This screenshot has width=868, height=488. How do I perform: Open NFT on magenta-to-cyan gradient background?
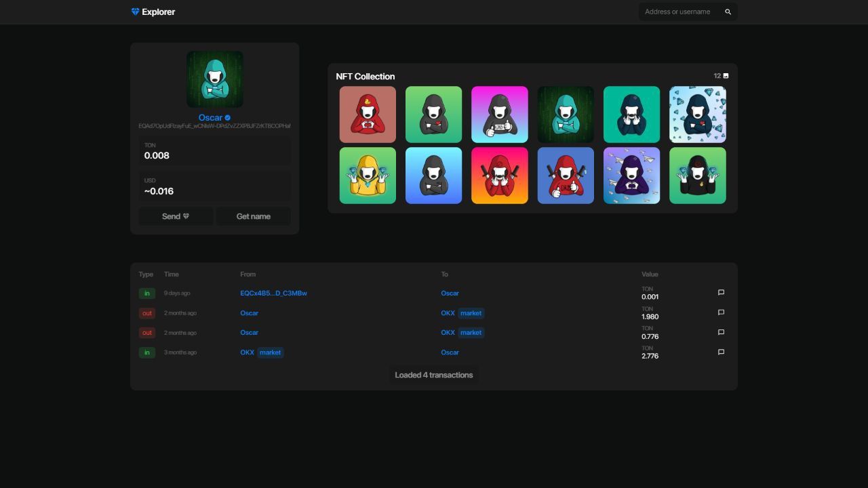click(500, 115)
